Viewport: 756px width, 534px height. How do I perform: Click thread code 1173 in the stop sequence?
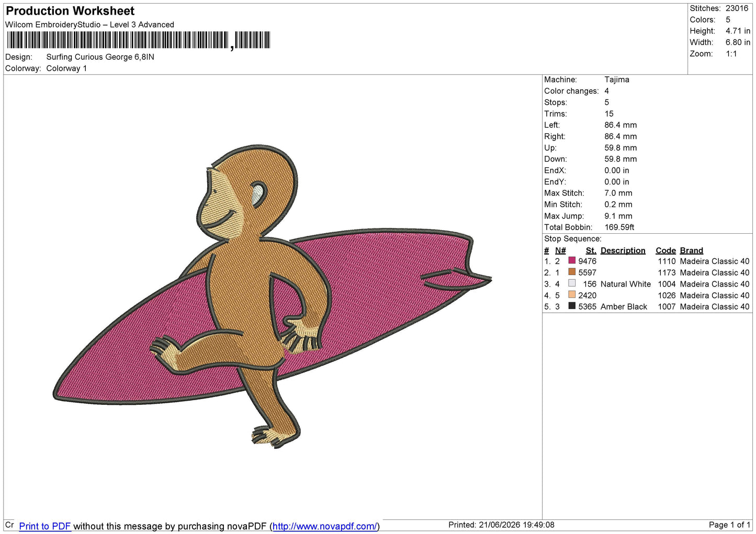pyautogui.click(x=667, y=272)
